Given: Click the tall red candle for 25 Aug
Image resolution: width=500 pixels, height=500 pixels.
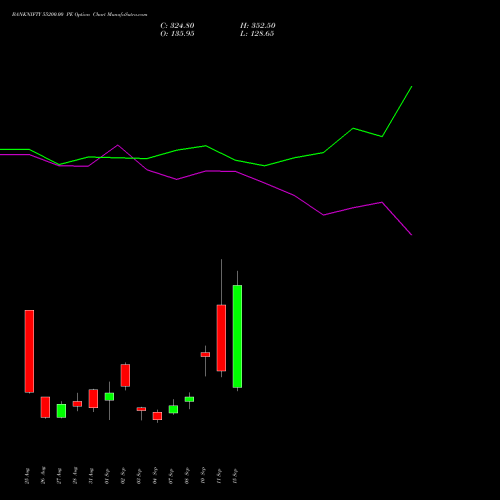Looking at the screenshot, I should point(29,351).
